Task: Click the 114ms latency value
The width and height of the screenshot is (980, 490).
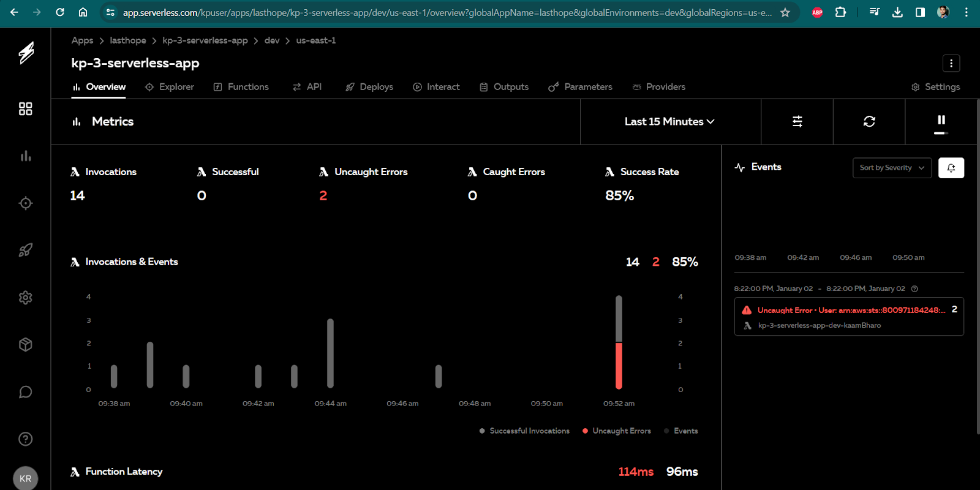Action: (x=636, y=472)
